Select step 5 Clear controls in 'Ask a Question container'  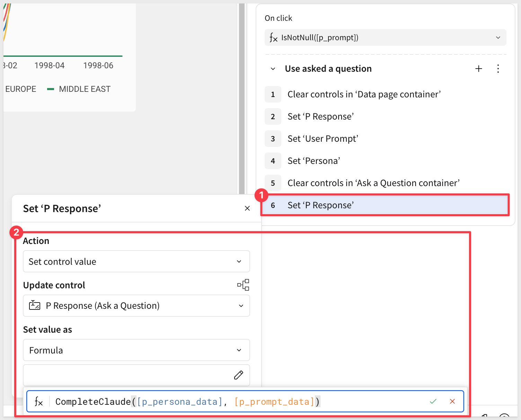(373, 183)
